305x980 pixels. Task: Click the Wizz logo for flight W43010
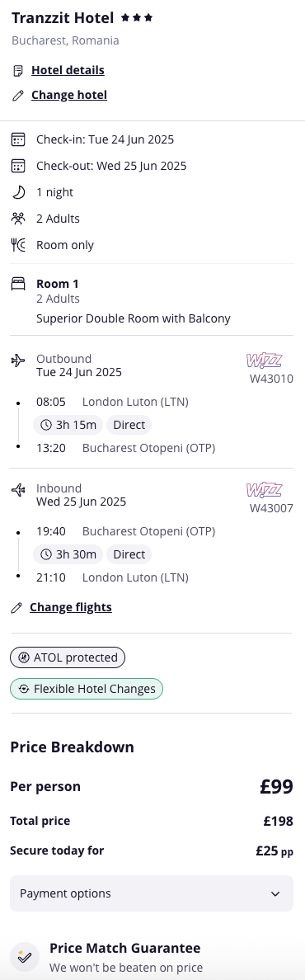265,360
